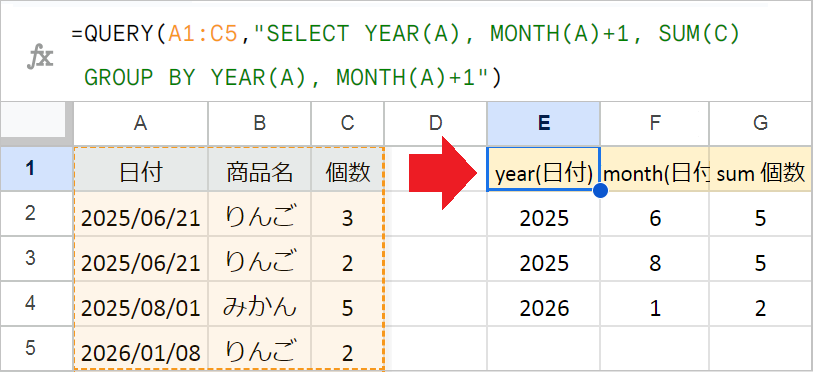Click りんご in row 5
This screenshot has height=372, width=813.
260,348
